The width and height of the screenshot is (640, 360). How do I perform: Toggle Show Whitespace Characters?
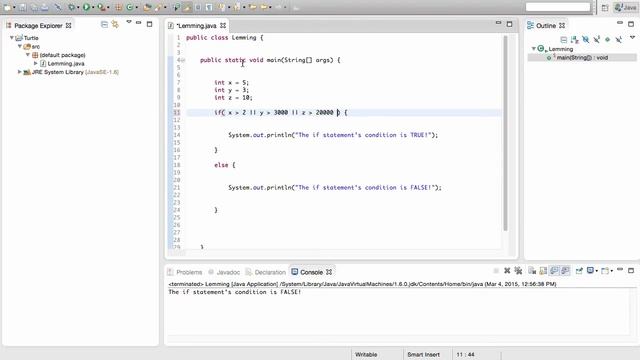tap(209, 7)
